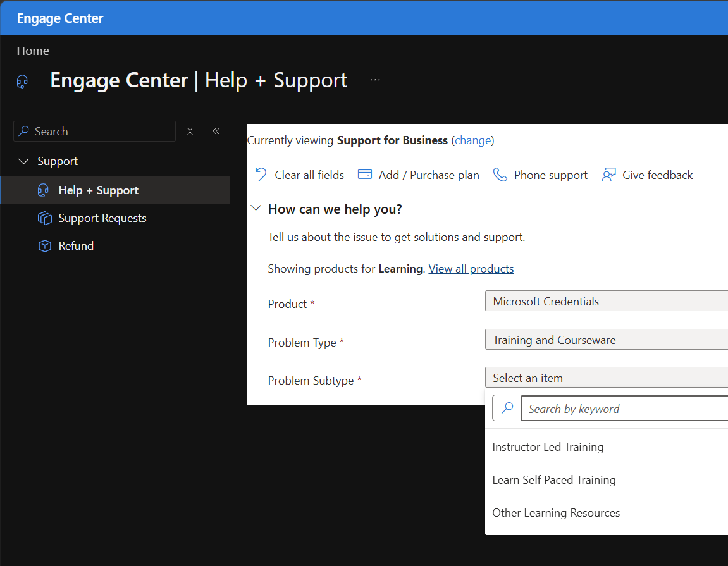The image size is (728, 566).
Task: Click the View all products link
Action: coord(471,268)
